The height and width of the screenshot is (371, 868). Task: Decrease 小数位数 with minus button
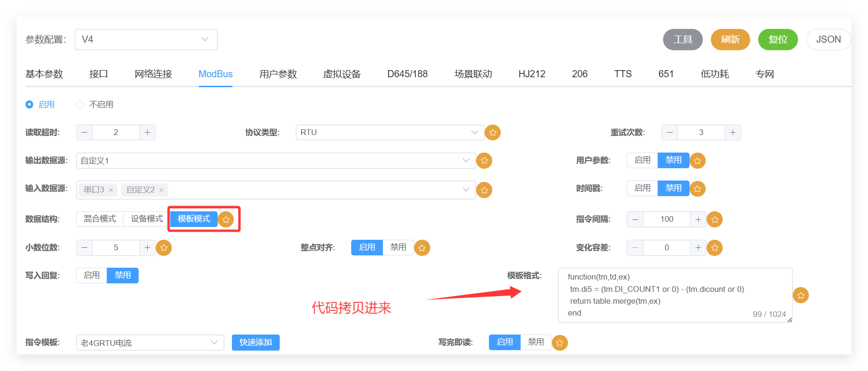(84, 247)
